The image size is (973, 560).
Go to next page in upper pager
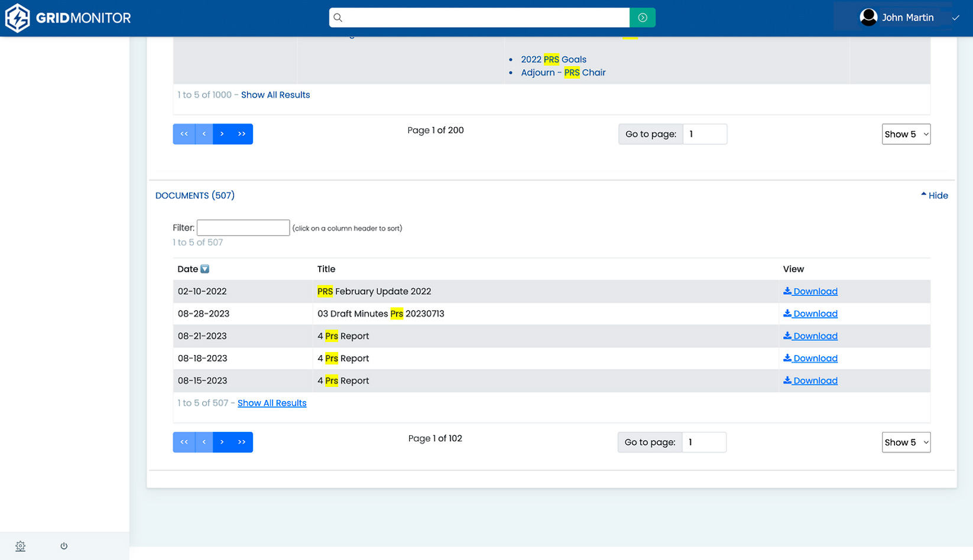pyautogui.click(x=222, y=134)
